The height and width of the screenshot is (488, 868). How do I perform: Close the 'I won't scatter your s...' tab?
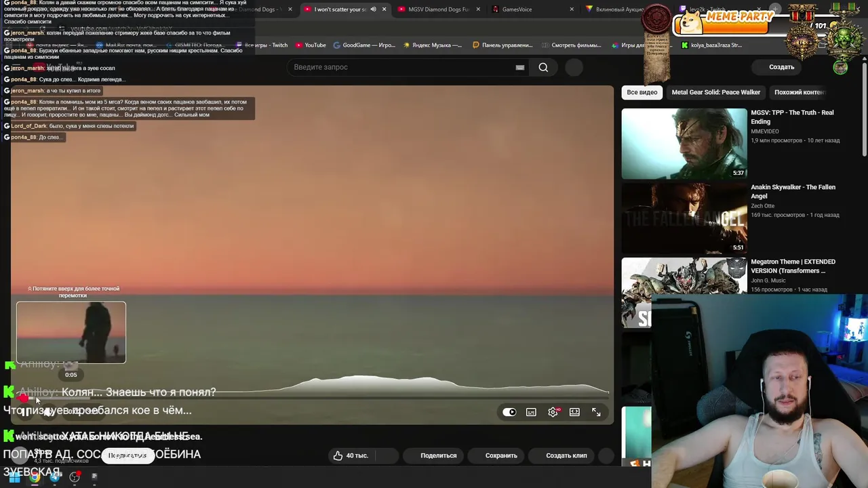pos(384,9)
